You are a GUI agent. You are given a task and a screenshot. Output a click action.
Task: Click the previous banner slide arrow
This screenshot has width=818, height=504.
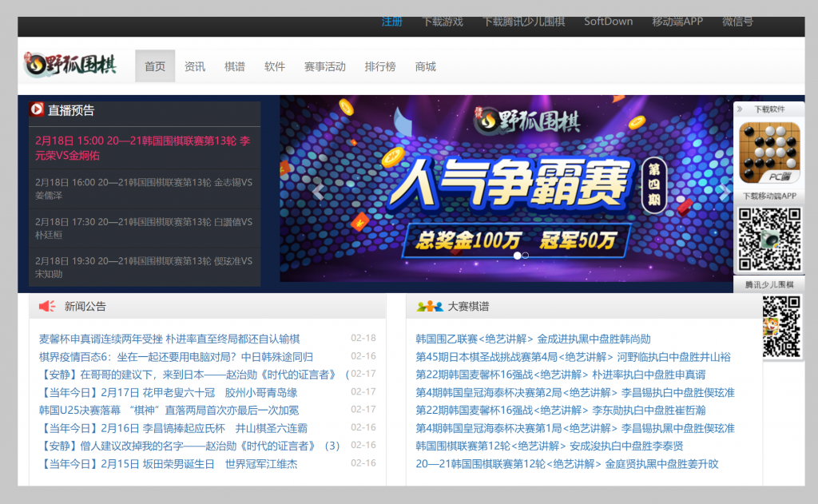click(318, 192)
